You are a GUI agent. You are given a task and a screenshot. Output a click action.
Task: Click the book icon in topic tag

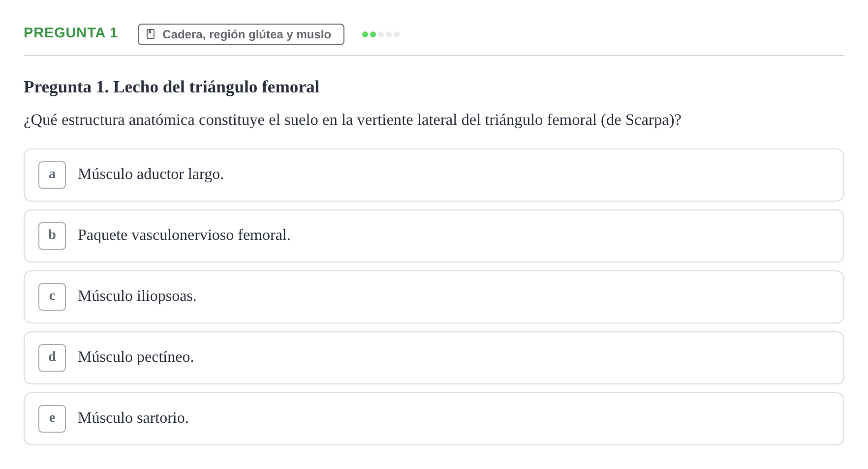pos(151,34)
